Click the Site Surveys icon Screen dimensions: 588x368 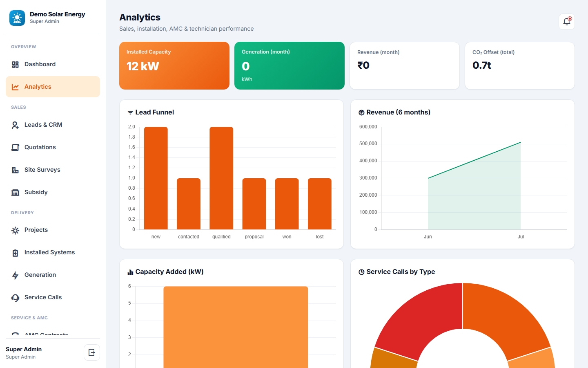[x=15, y=170]
